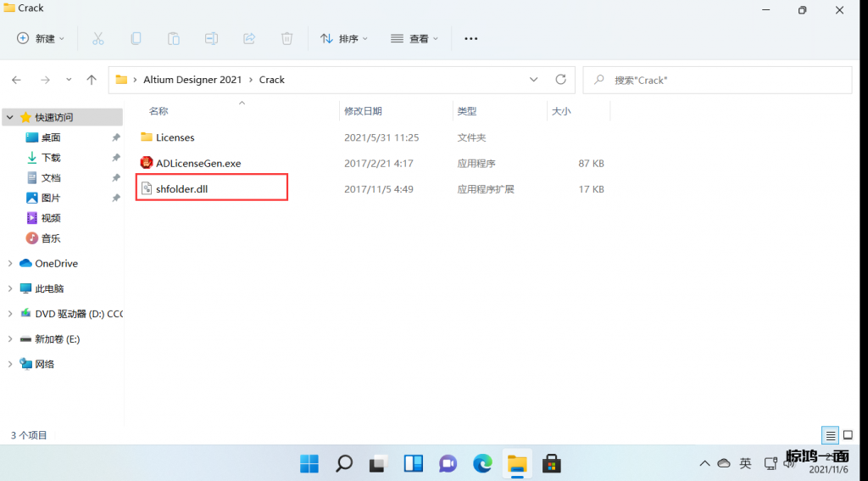Click the Copy icon in toolbar
The height and width of the screenshot is (481, 868).
[136, 38]
